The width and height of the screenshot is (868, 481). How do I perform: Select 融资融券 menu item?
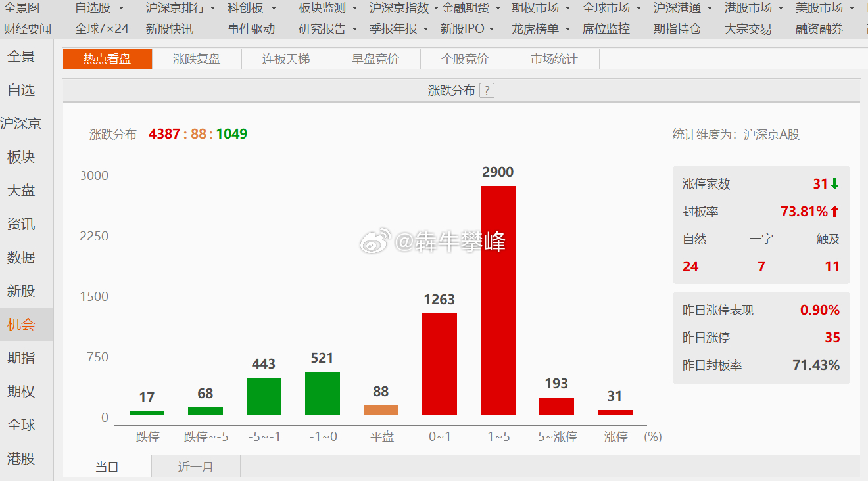[x=819, y=29]
